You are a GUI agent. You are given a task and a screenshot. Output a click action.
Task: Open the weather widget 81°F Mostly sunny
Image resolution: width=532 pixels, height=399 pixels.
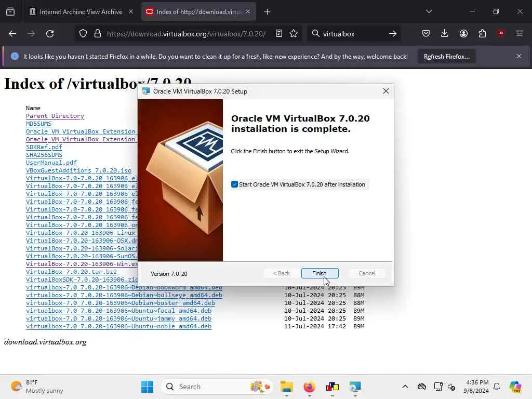[x=37, y=387]
